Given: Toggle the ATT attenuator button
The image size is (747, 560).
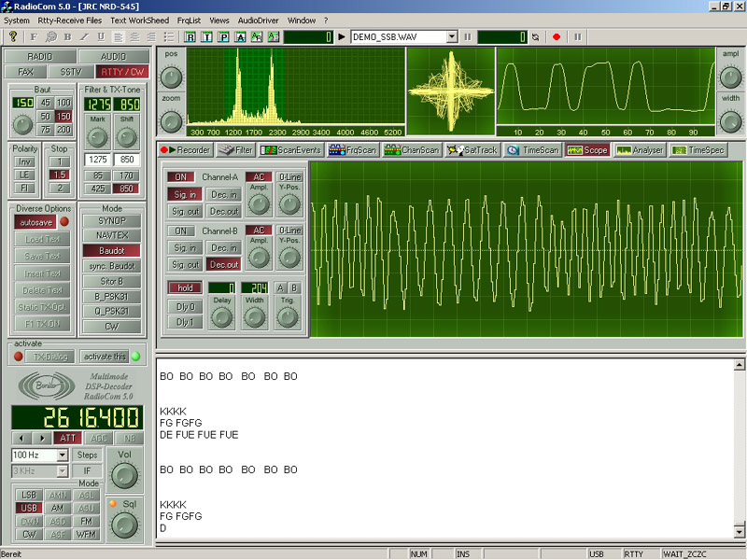Looking at the screenshot, I should click(x=67, y=438).
